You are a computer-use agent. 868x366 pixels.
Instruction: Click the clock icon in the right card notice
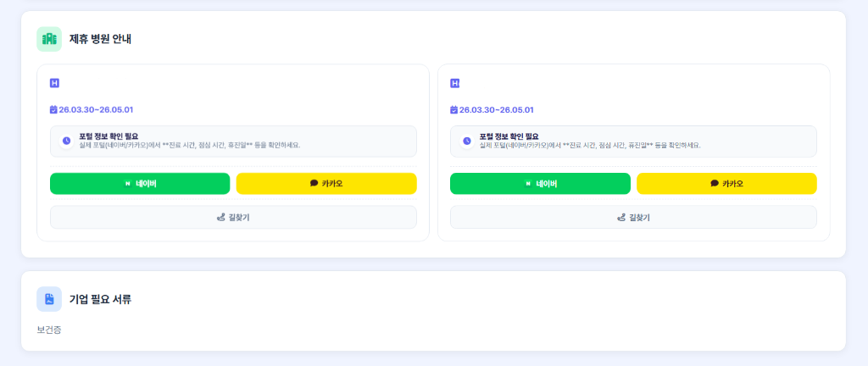(466, 141)
